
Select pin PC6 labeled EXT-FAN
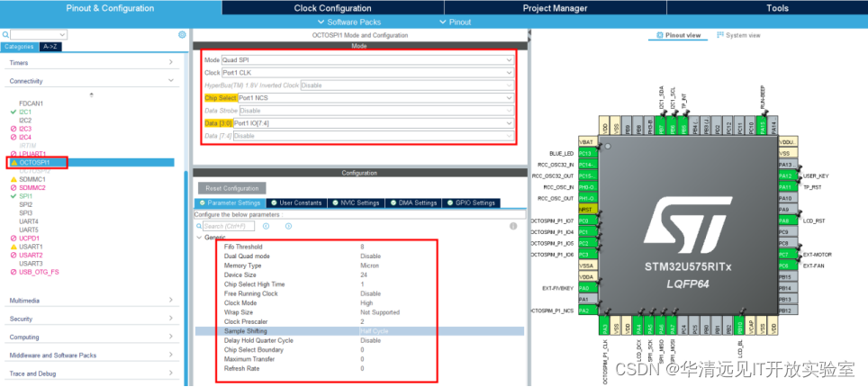[x=788, y=265]
